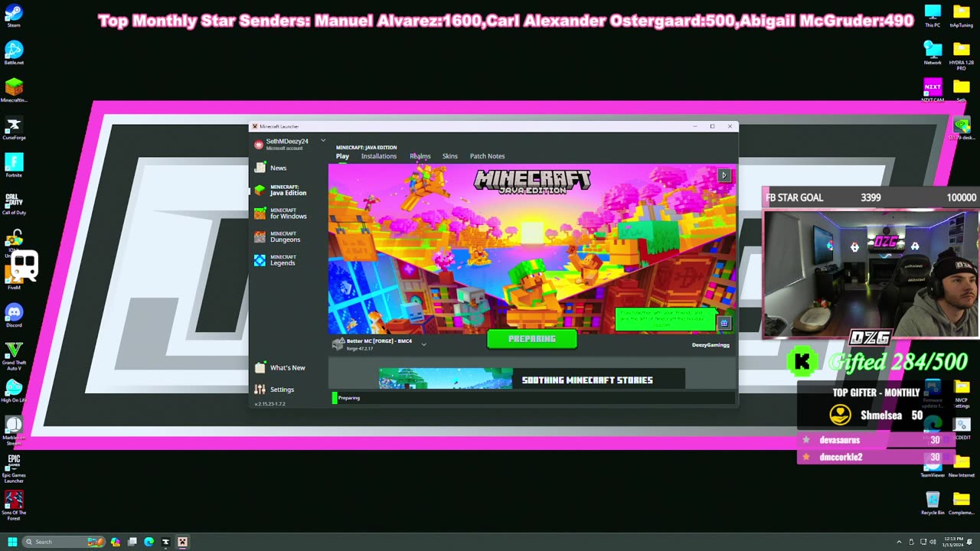Open the New Internet desktop shortcut
Screen dimensions: 980x551
[962, 466]
